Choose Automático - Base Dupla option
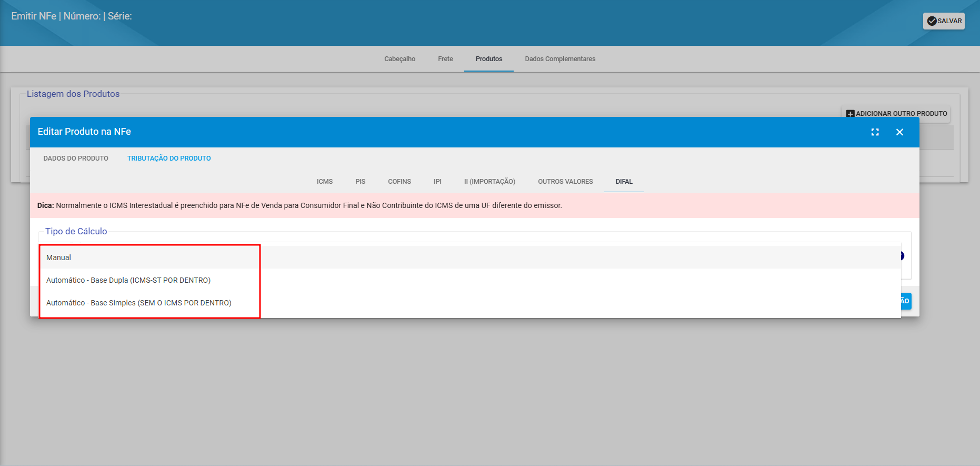980x466 pixels. coord(470,280)
